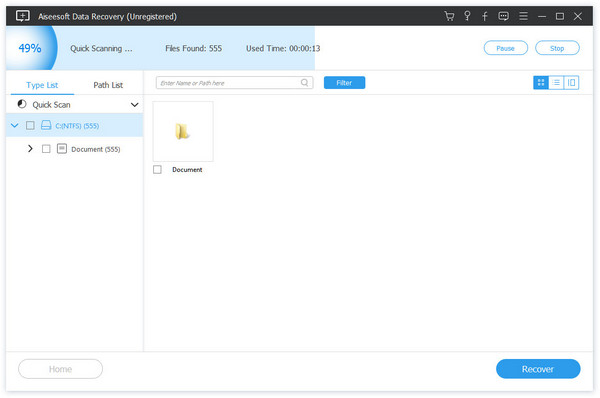600x398 pixels.
Task: Click the Document type icon in tree
Action: pyautogui.click(x=62, y=149)
